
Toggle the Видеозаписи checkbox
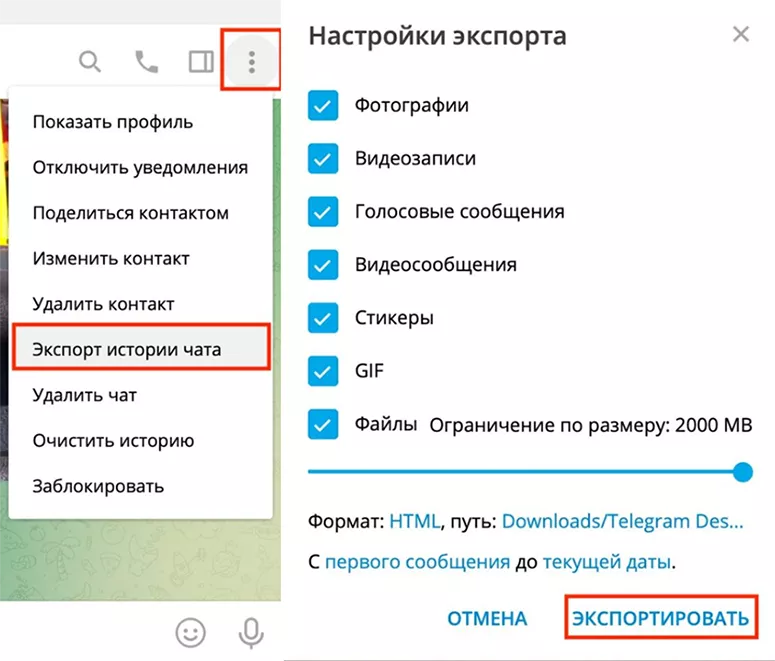click(323, 158)
